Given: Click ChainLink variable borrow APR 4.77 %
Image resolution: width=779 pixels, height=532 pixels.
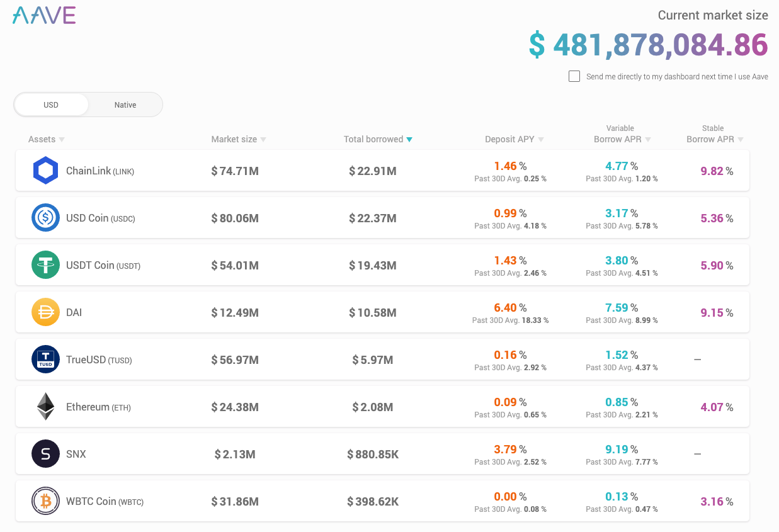Looking at the screenshot, I should tap(622, 166).
